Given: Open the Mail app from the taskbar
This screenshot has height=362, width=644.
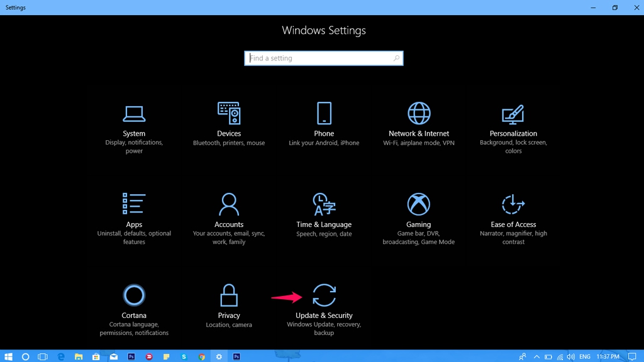Looking at the screenshot, I should pos(114,356).
